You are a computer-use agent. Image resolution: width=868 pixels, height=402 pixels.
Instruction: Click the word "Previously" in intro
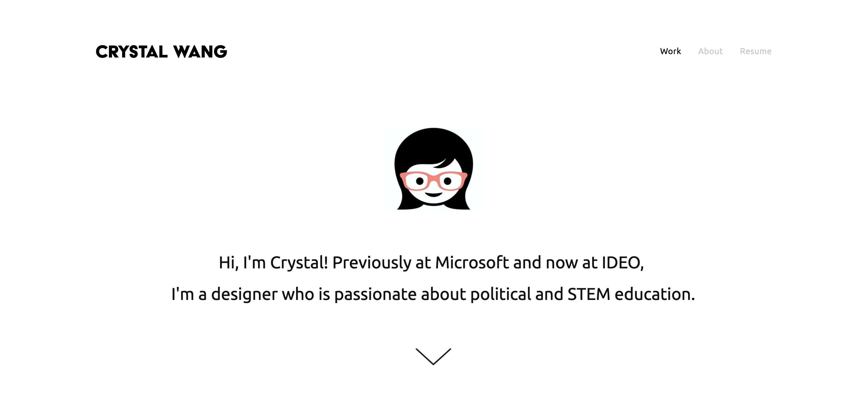(372, 262)
